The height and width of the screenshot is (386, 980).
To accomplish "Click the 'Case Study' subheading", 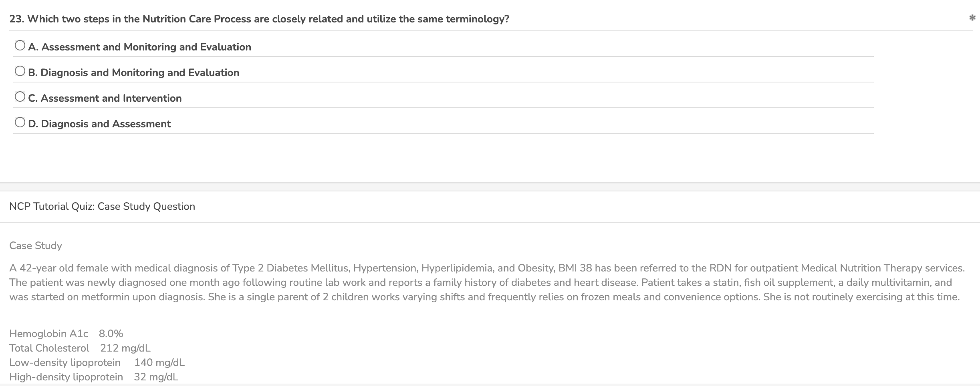I will pyautogui.click(x=36, y=245).
